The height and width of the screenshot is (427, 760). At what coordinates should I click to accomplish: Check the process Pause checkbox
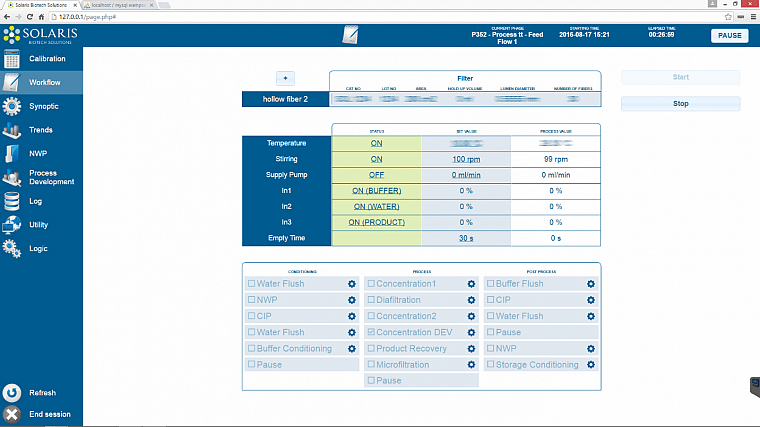(371, 380)
